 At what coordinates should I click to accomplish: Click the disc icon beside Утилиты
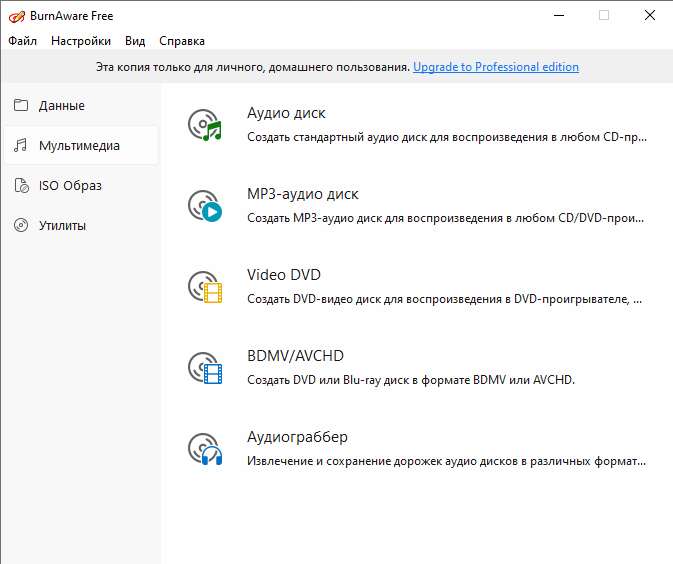click(21, 225)
